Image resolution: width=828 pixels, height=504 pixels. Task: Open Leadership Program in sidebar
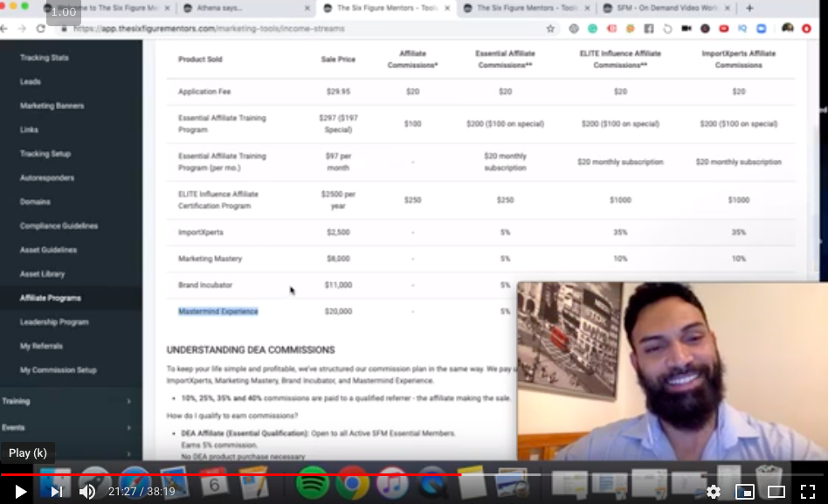pos(54,321)
